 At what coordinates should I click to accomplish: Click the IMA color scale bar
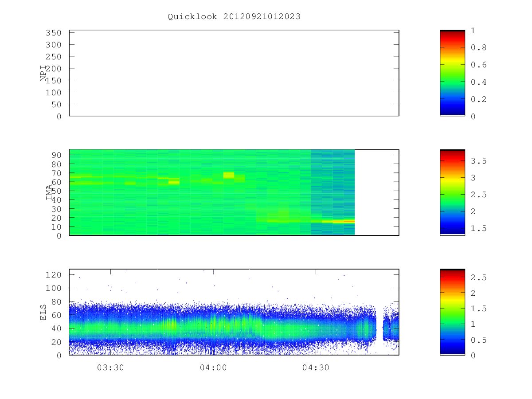pos(452,192)
